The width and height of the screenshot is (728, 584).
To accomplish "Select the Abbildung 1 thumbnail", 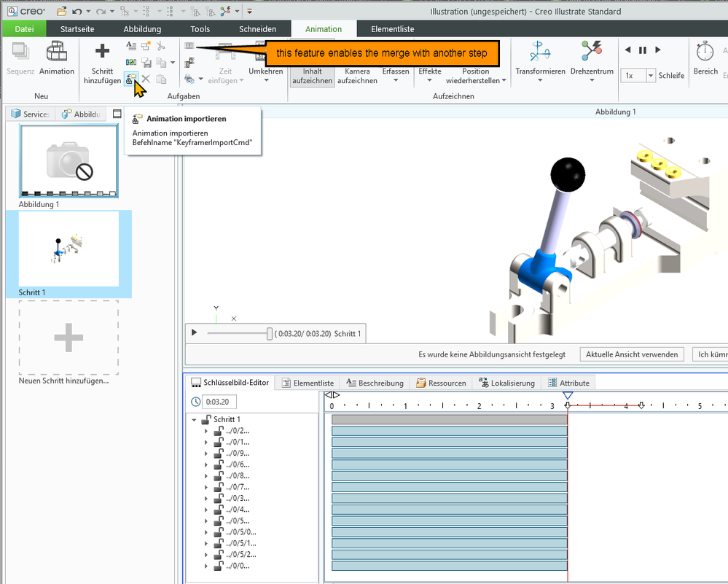I will coord(69,161).
